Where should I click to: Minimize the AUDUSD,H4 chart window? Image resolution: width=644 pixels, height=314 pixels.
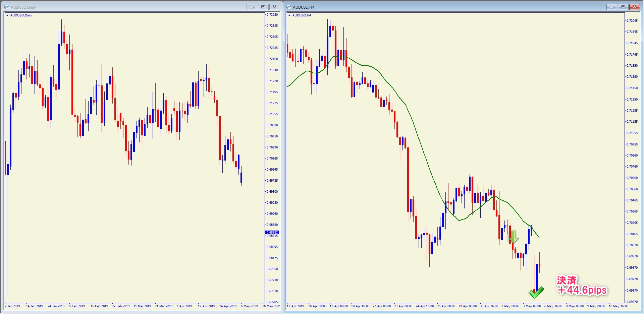click(611, 7)
